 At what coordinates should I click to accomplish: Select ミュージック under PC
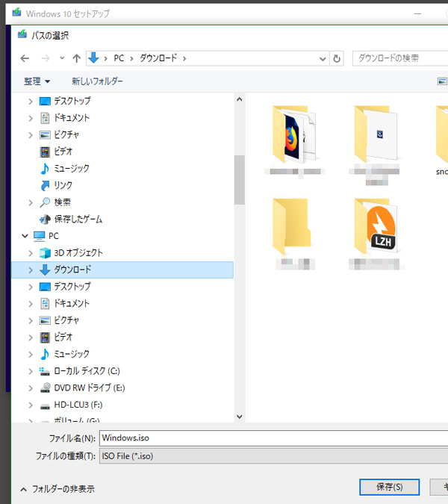72,354
